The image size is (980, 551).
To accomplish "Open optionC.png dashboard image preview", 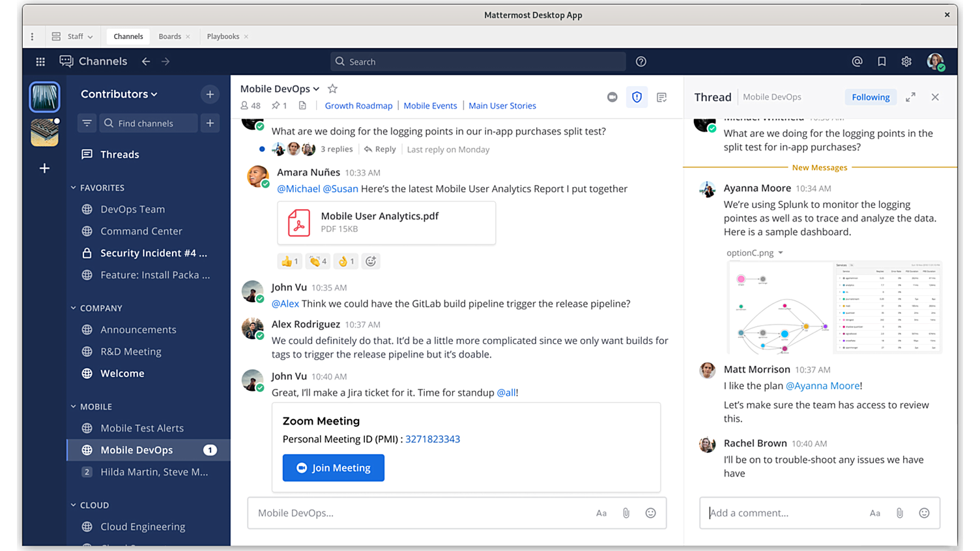I will coord(833,307).
